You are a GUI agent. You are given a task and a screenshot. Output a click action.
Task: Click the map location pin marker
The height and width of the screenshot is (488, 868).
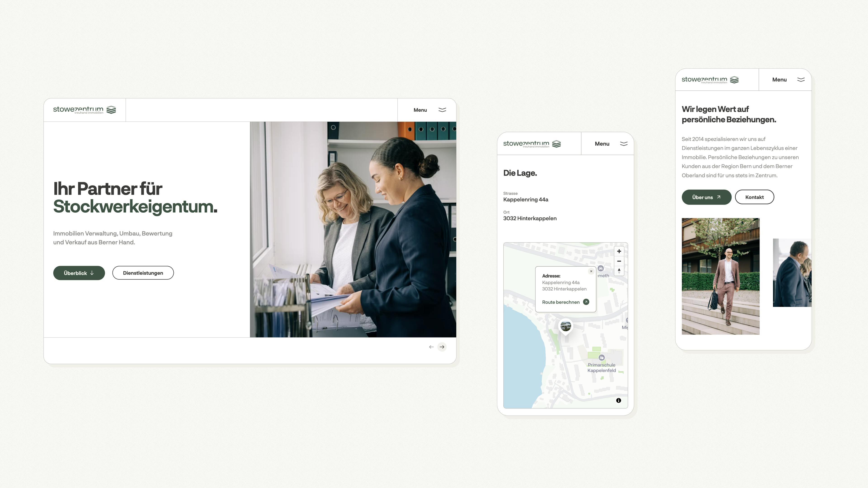coord(565,326)
